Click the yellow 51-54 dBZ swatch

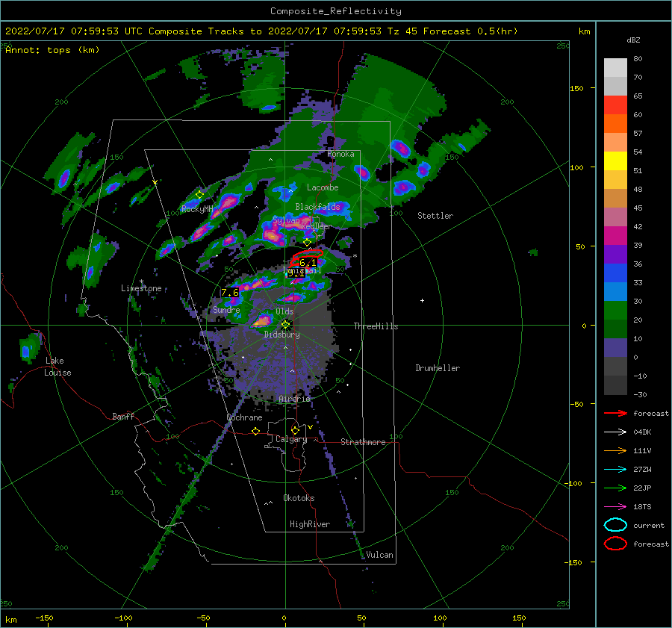pos(615,161)
